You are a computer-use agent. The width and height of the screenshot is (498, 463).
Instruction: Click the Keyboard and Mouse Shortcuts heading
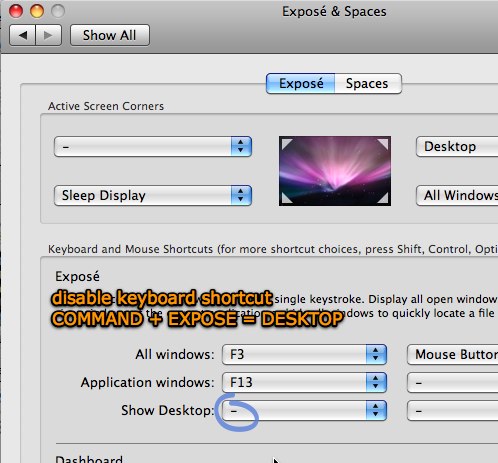point(273,249)
